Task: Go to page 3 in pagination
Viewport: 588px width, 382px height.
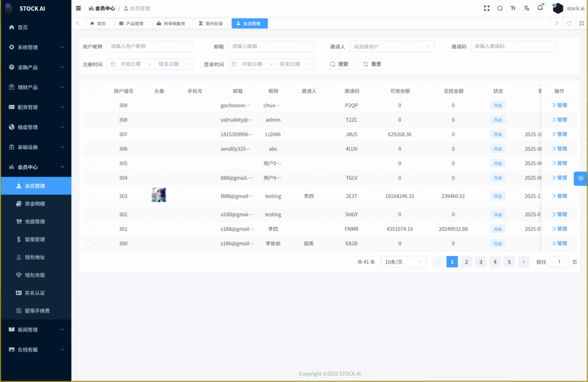Action: tap(481, 262)
